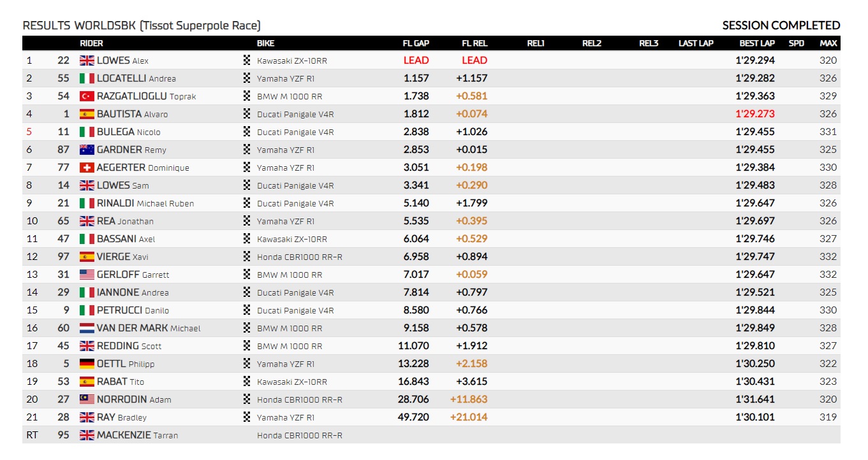Click the Turkish flag beside RAZGATLIOGLU
This screenshot has height=460, width=868.
pyautogui.click(x=87, y=96)
